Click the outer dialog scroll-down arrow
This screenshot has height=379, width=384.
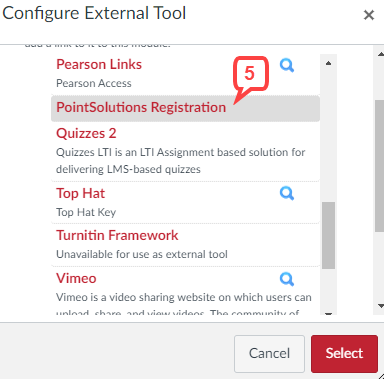coord(380,305)
